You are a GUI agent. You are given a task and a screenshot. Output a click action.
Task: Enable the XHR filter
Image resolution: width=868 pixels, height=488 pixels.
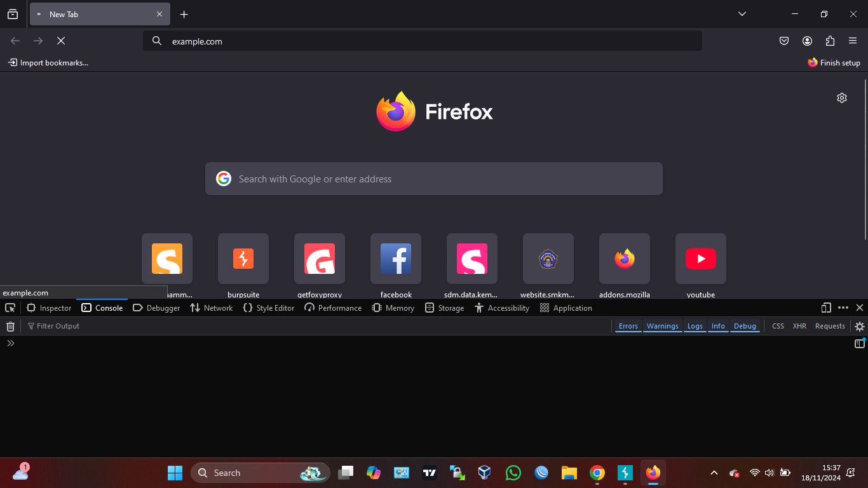(799, 326)
